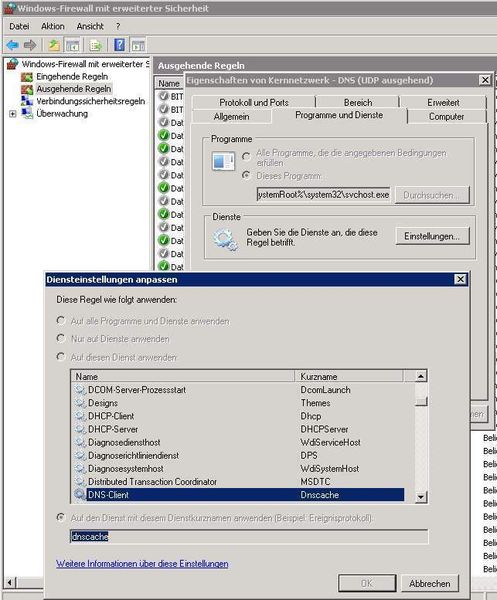This screenshot has height=600, width=497.
Task: Close the Diensteinstellungen anpassen dialog
Action: [x=460, y=279]
